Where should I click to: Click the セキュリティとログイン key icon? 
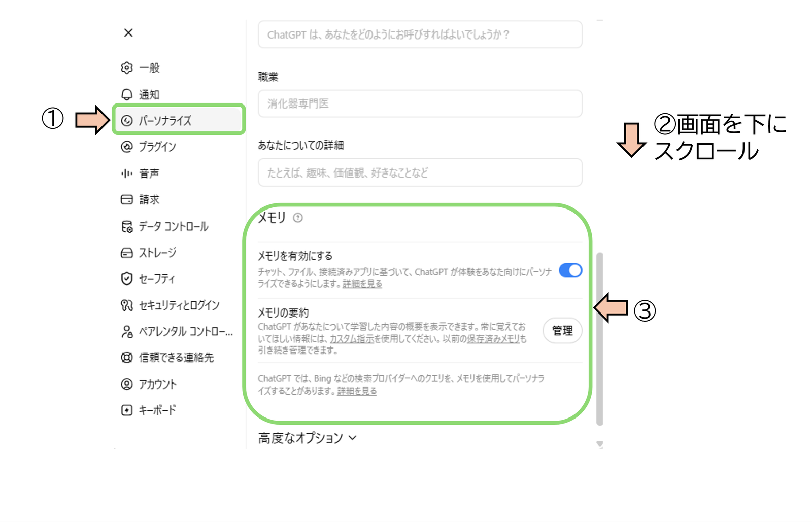point(127,305)
